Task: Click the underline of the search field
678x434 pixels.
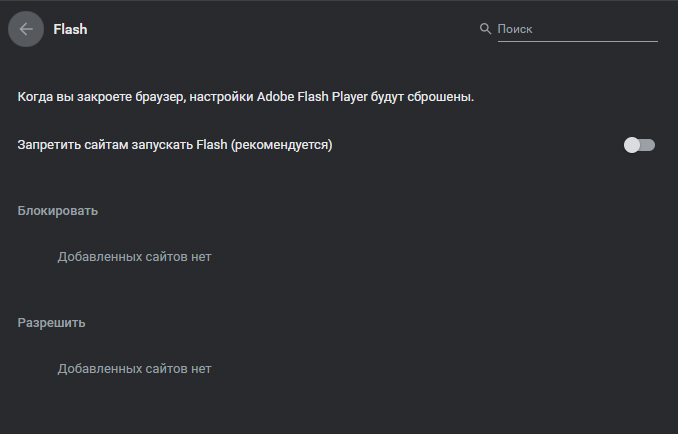Action: (578, 41)
